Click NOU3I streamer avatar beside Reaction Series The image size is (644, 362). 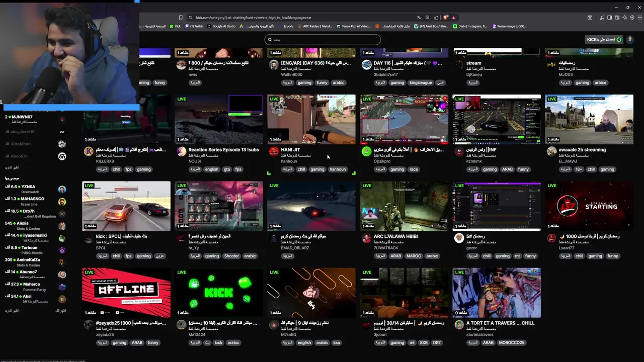(181, 151)
